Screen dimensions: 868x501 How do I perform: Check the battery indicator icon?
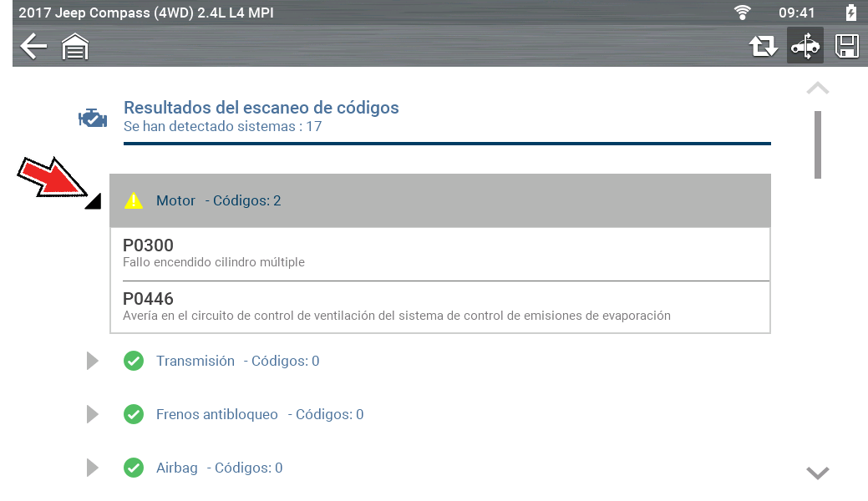(x=850, y=13)
